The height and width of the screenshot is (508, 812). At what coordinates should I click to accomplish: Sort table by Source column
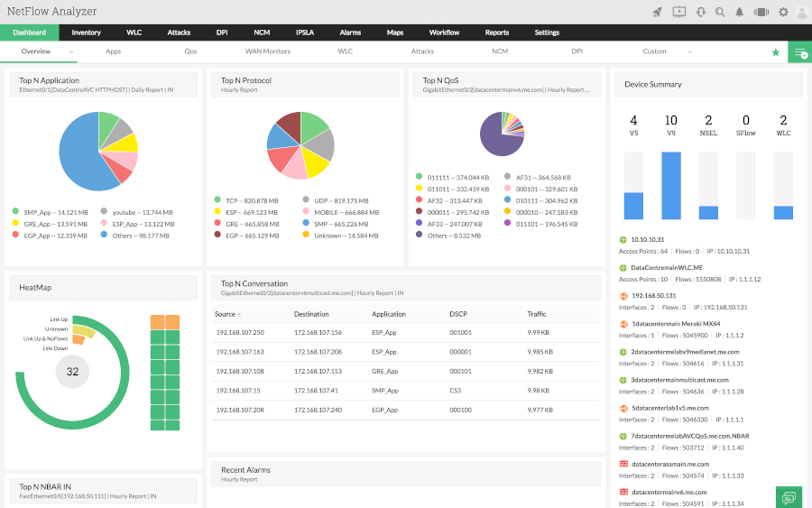[x=226, y=314]
